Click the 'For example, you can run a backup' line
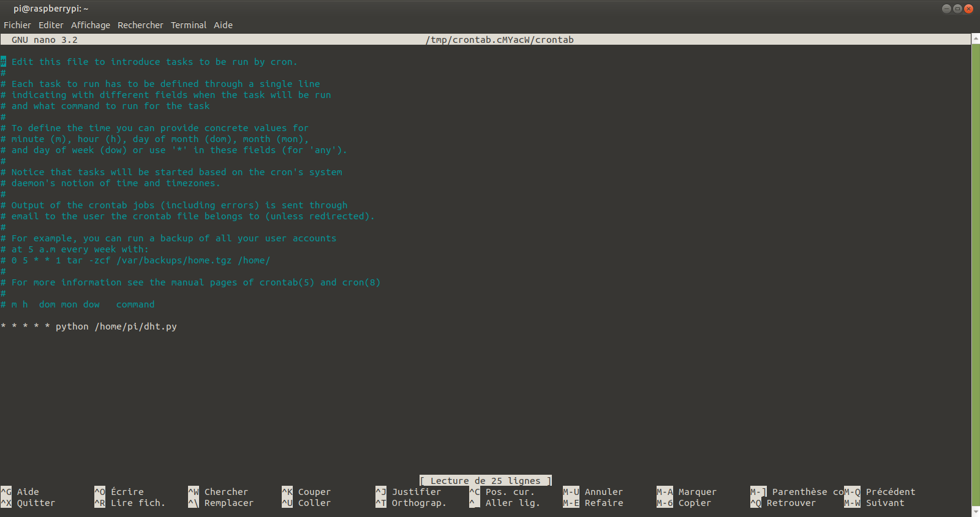Screen dimensions: 980x517 tap(168, 238)
